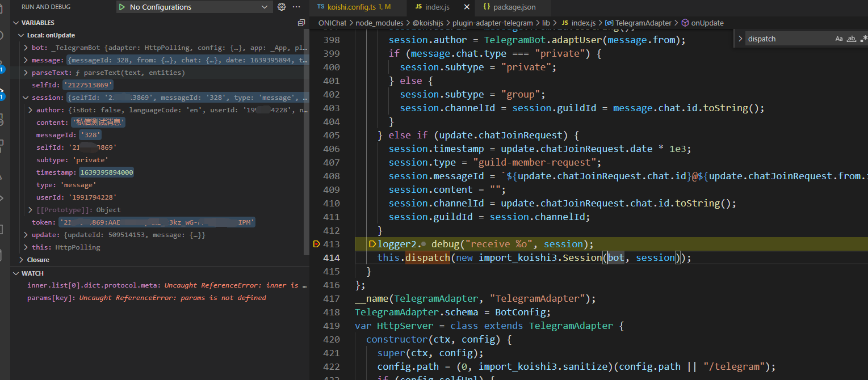Switch to the koishi.config.ts tab
This screenshot has width=868, height=380.
coord(359,7)
